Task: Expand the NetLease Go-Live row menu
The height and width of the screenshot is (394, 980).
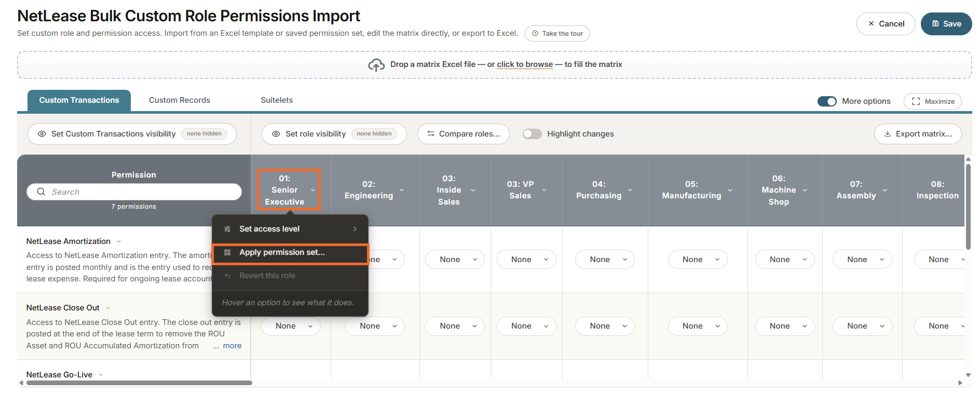Action: pos(101,375)
